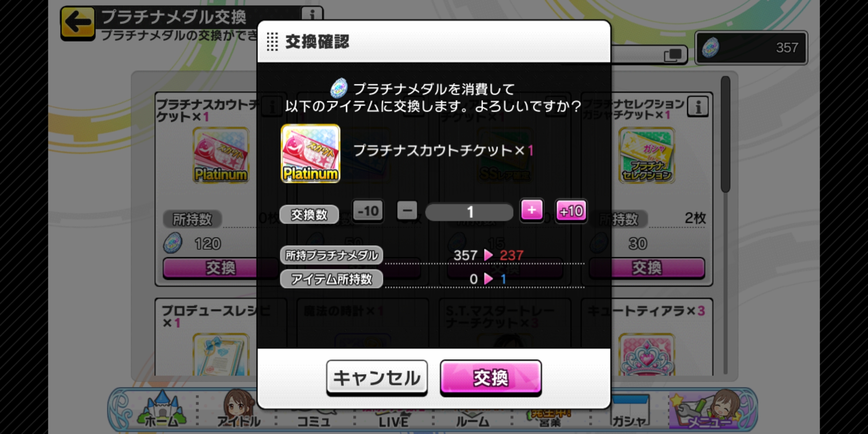Tap 交換 under Platinum Selection ticket
The width and height of the screenshot is (868, 434).
coord(647,268)
